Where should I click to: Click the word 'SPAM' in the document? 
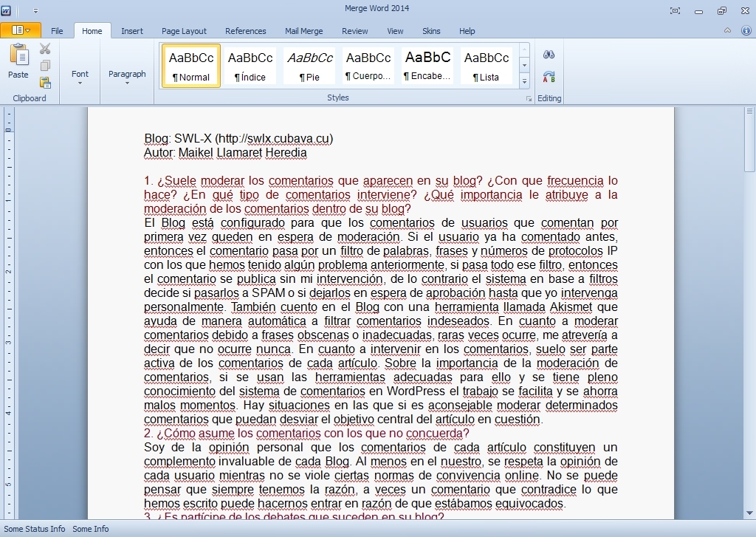point(268,293)
